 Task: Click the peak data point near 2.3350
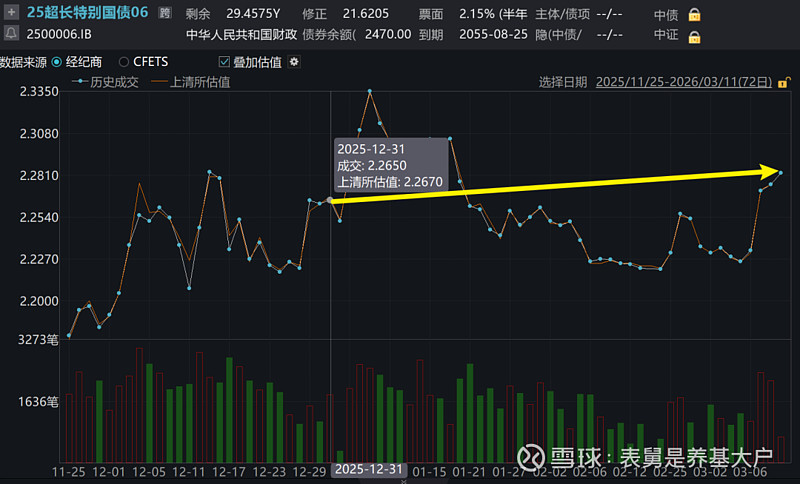369,91
